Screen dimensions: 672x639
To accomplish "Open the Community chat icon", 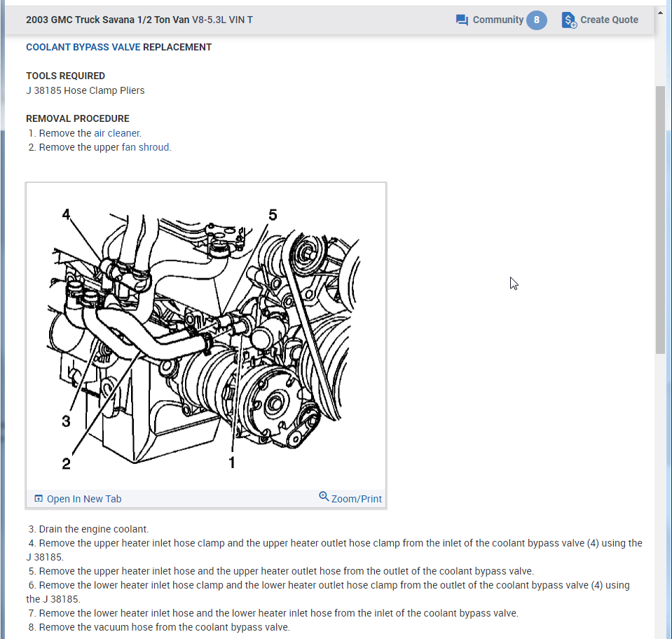I will point(462,20).
